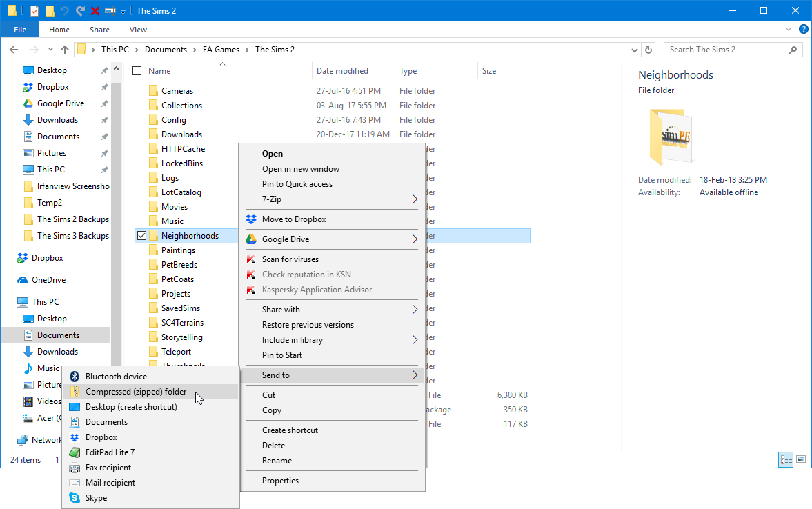Viewport: 812px width, 509px height.
Task: Click the Google Drive icon in navigation pane
Action: tap(28, 103)
